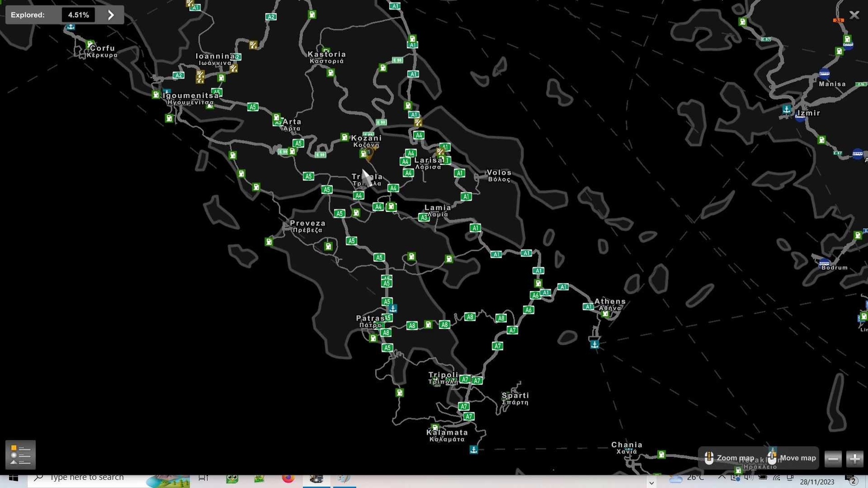Close the world map view
This screenshot has height=488, width=868.
coord(854,15)
